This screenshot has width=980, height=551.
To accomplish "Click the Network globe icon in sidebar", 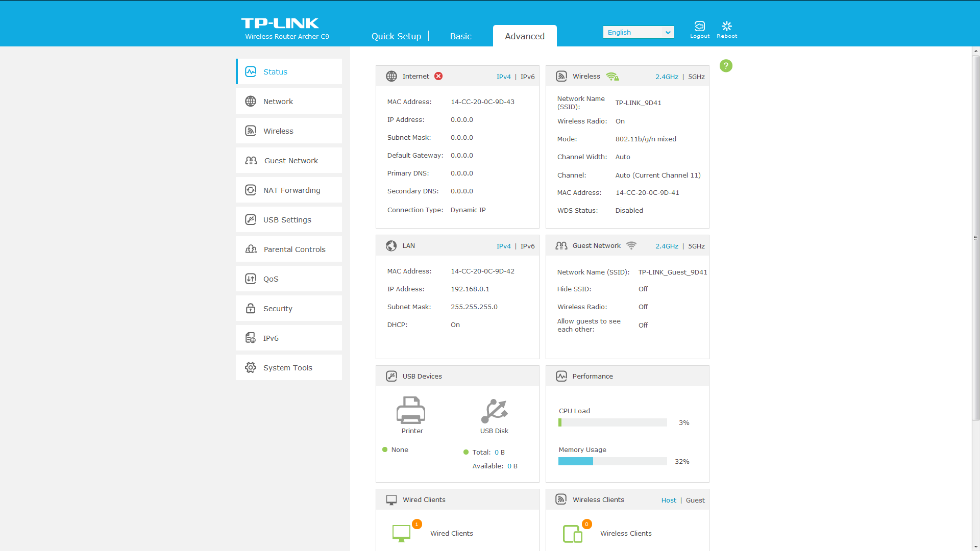I will tap(251, 101).
